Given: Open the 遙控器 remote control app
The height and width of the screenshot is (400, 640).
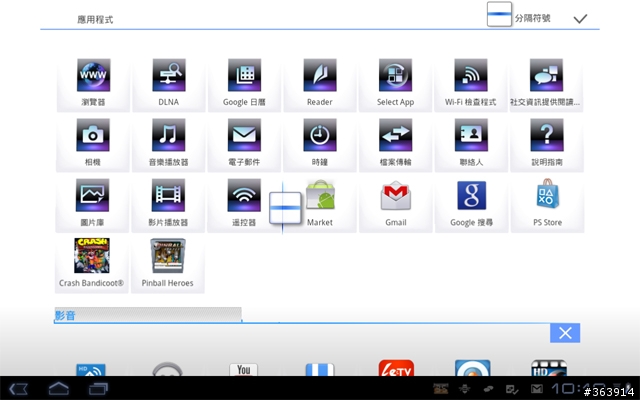Looking at the screenshot, I should [244, 204].
